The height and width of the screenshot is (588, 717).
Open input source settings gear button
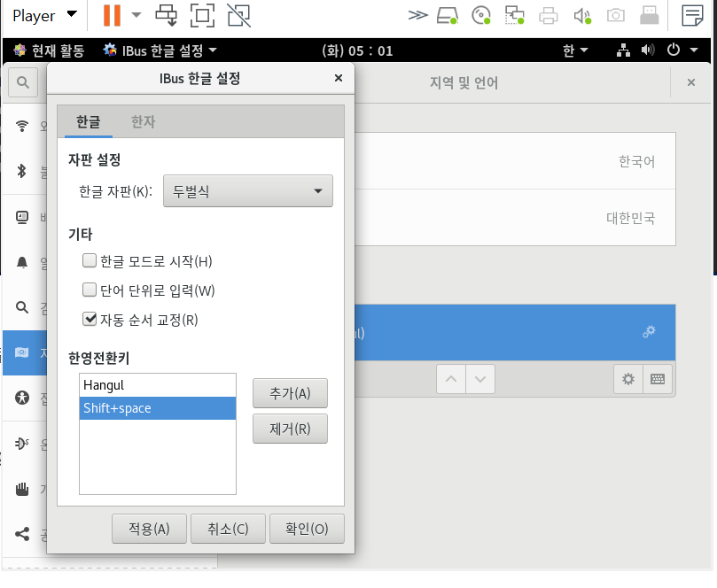pyautogui.click(x=628, y=379)
